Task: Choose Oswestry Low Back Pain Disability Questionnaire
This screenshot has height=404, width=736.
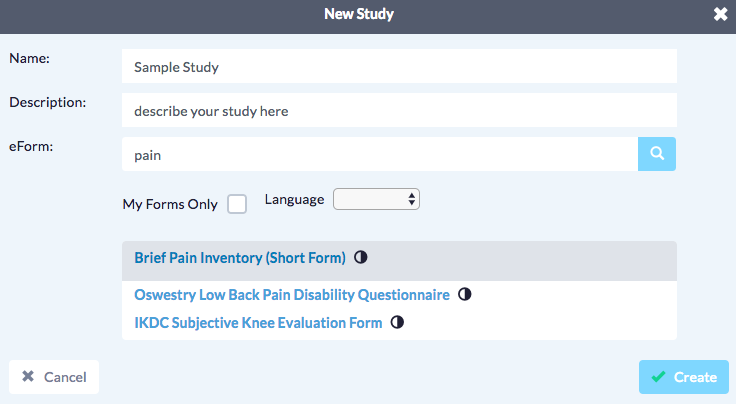Action: (x=292, y=295)
